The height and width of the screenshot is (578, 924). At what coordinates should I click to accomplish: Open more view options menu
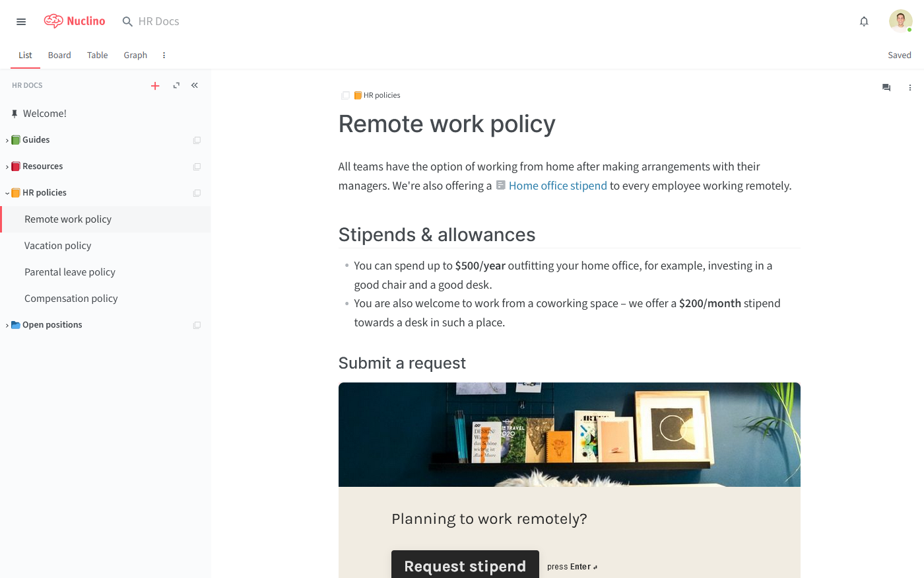[x=164, y=55]
